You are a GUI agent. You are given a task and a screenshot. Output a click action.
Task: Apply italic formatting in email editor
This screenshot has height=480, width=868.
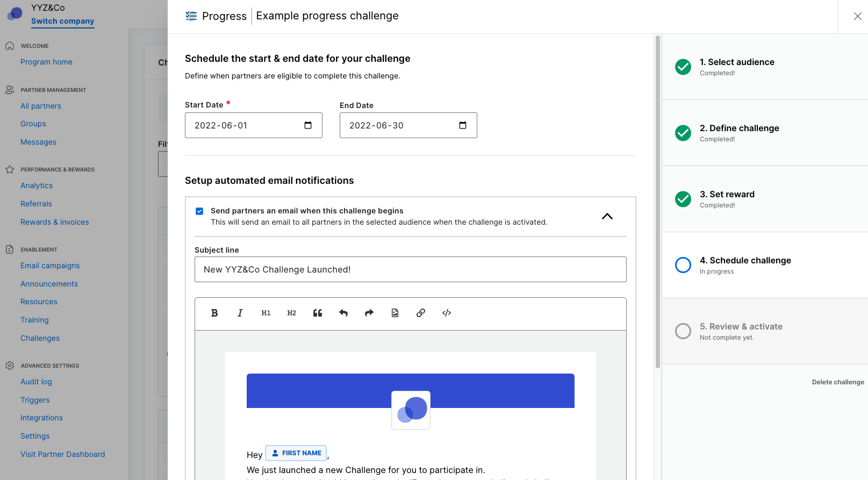240,313
